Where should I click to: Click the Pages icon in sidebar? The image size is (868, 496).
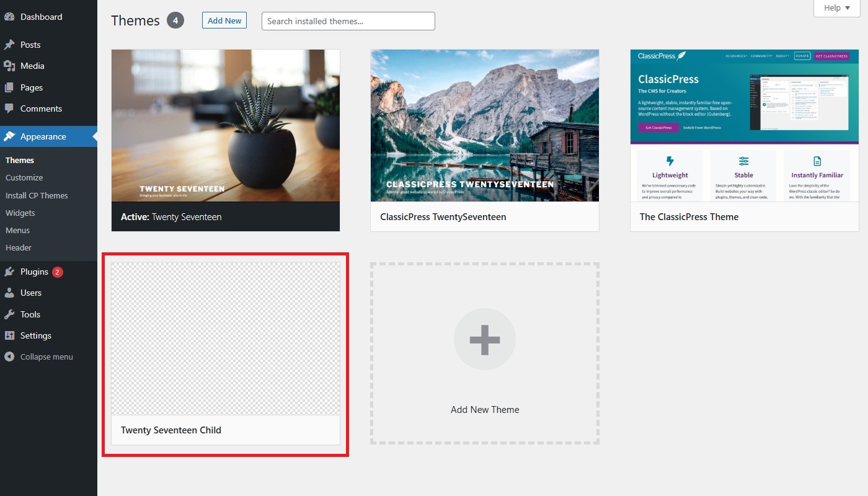(x=9, y=87)
